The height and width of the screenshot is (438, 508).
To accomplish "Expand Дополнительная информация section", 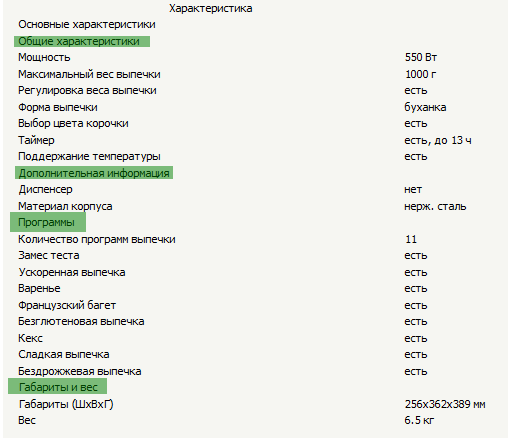I will pos(94,173).
